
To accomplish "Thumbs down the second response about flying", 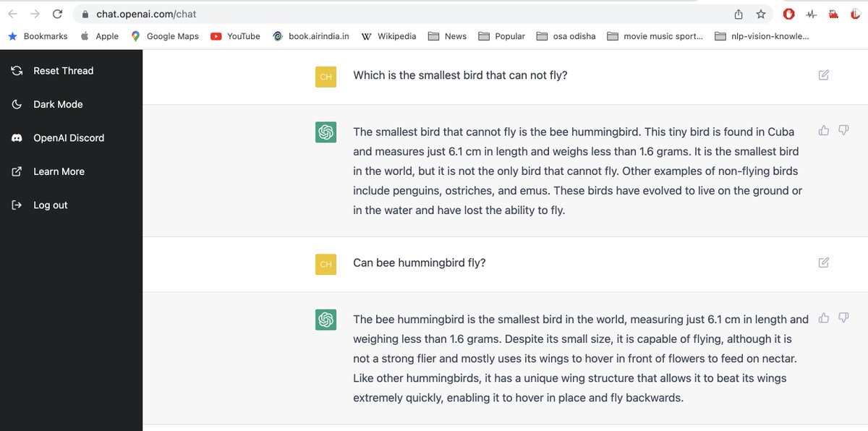I will (x=843, y=317).
